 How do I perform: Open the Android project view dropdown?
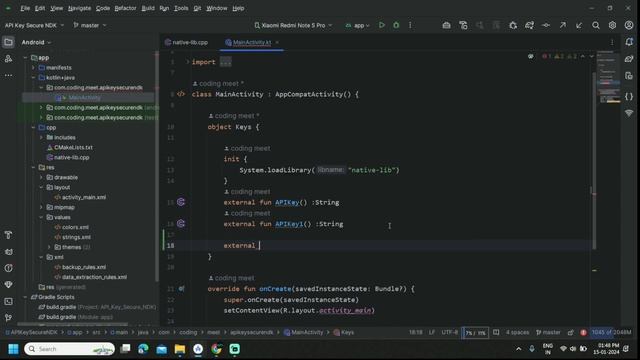pyautogui.click(x=36, y=42)
